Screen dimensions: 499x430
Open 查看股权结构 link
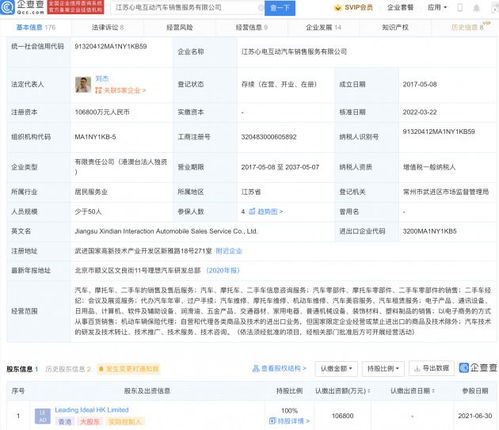tap(279, 368)
